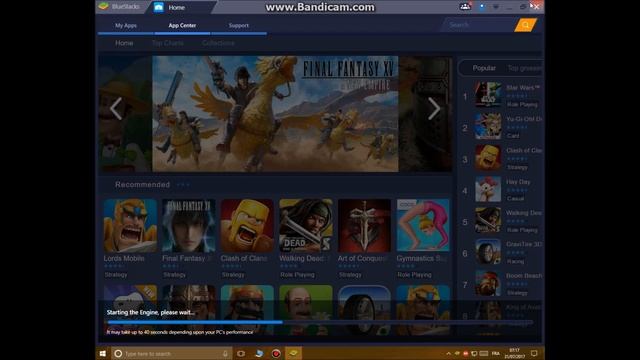This screenshot has height=360, width=640.
Task: Open the Final Fantasy XV banner
Action: 275,114
